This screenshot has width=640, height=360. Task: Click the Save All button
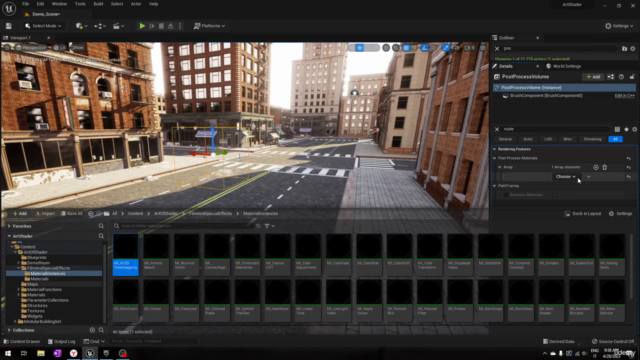point(71,213)
